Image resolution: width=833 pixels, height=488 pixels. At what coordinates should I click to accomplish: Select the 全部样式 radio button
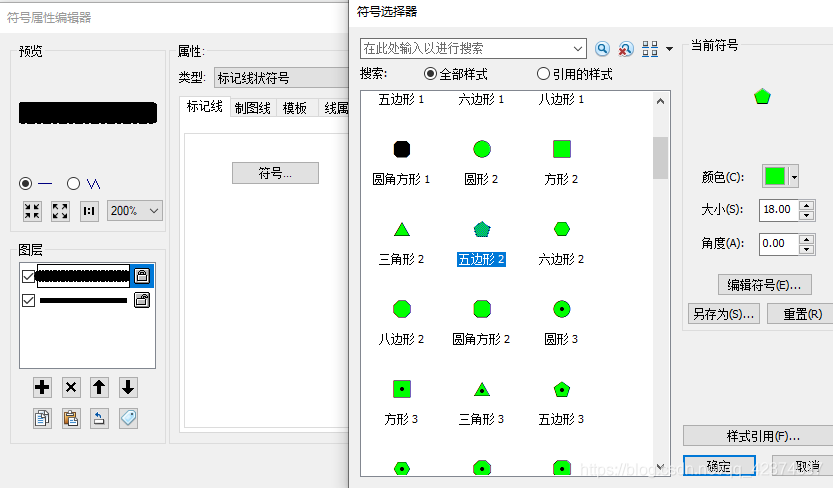pyautogui.click(x=430, y=74)
